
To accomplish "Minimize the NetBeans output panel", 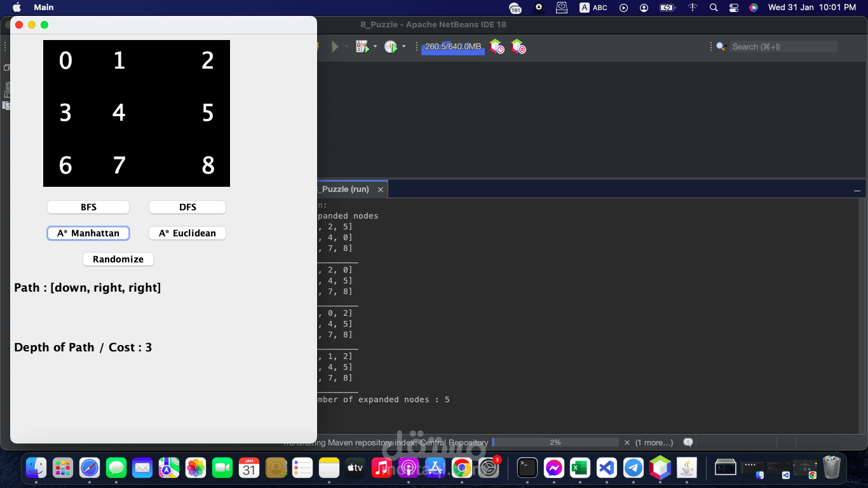I will (x=857, y=190).
